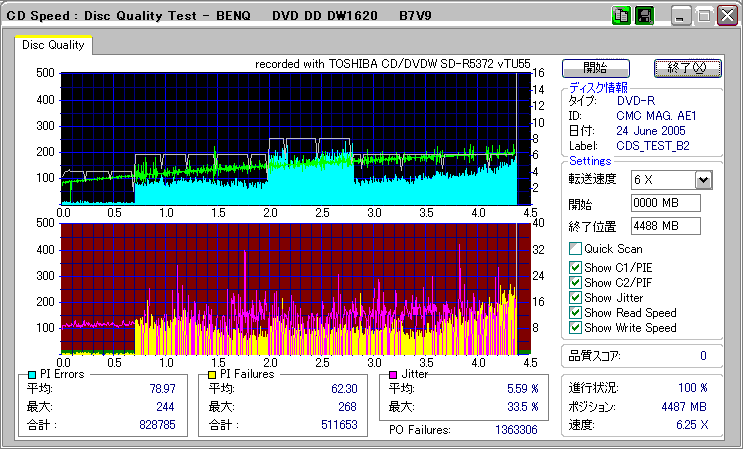Select the Disc Quality tab
The width and height of the screenshot is (743, 449).
(53, 45)
